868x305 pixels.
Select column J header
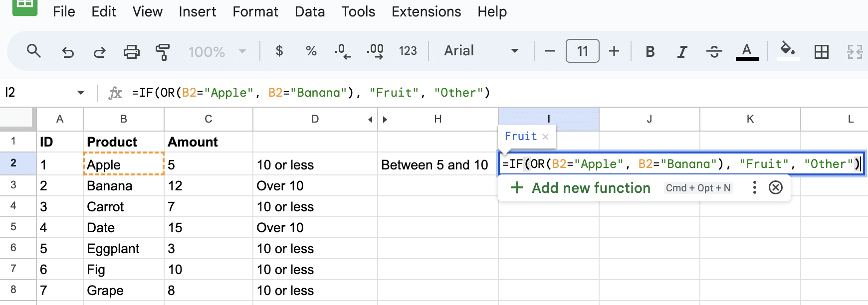click(x=650, y=119)
